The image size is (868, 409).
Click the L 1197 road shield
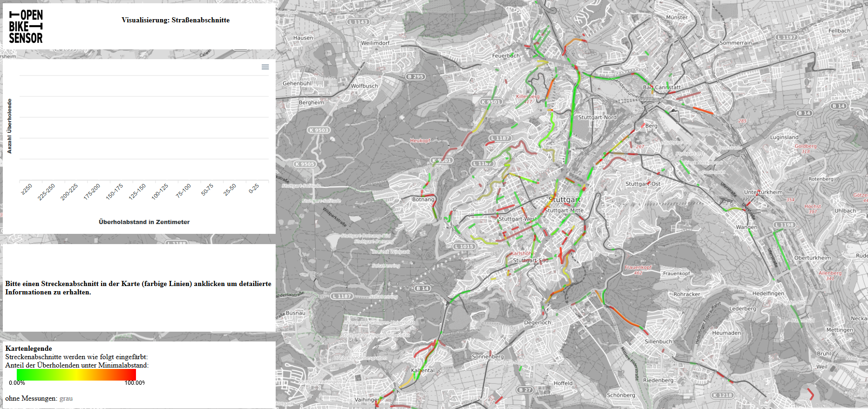[786, 37]
